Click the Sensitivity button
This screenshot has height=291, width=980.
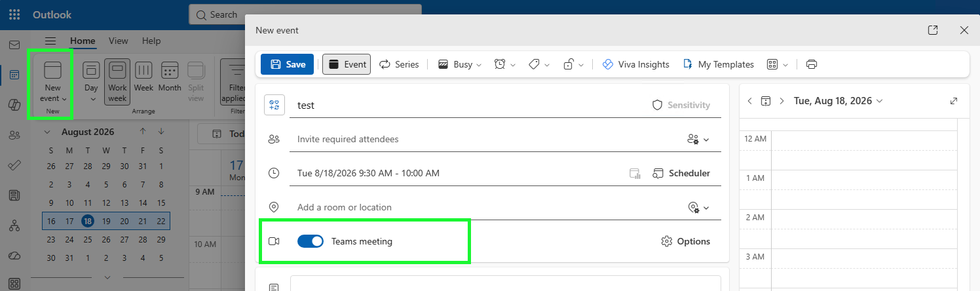(681, 105)
